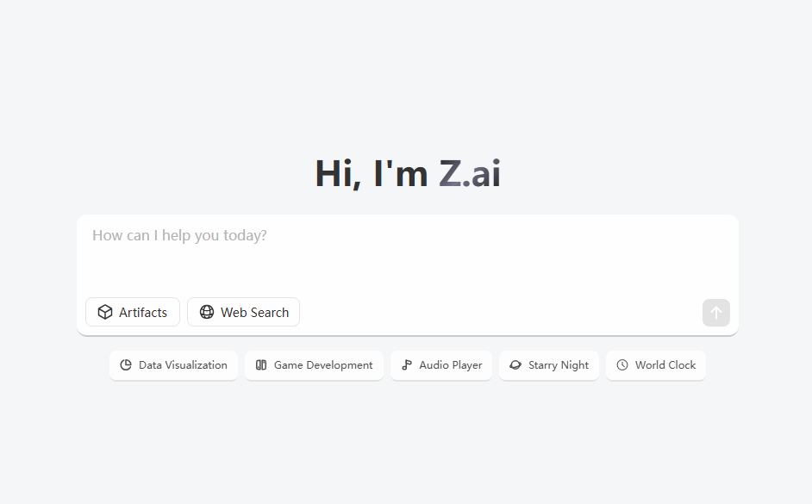812x504 pixels.
Task: Click the music note icon for Audio Player
Action: [407, 364]
